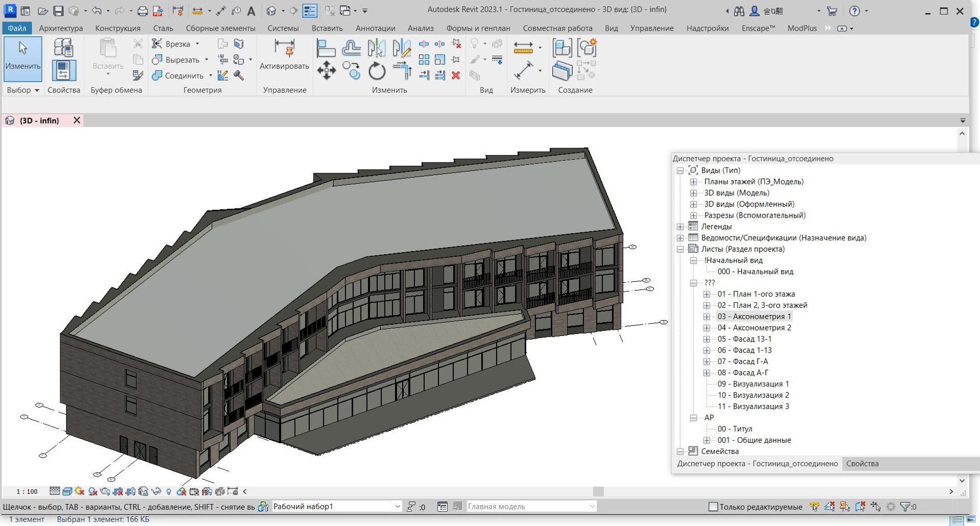Open the Файл menu
Screen dimensions: 980x526
coord(17,28)
